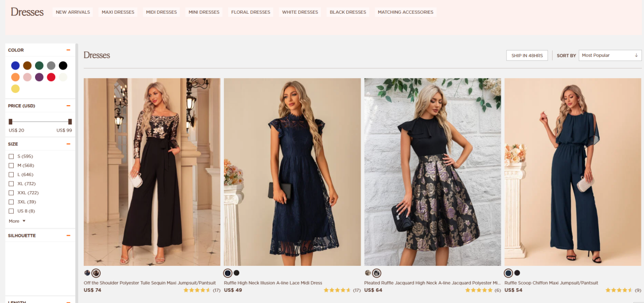
Task: Check the 3XL (39) size filter
Action: 11,202
